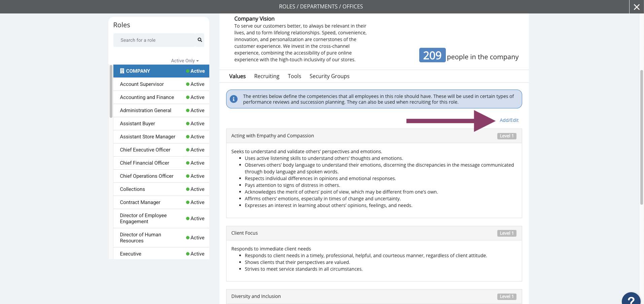
Task: Click the Level 1 badge for Acting with Empathy
Action: tap(507, 136)
